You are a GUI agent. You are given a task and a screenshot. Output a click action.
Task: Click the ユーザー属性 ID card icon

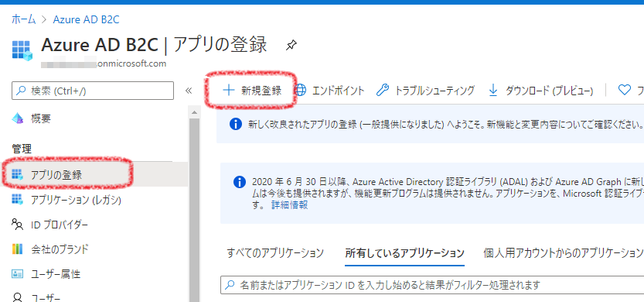click(x=17, y=274)
